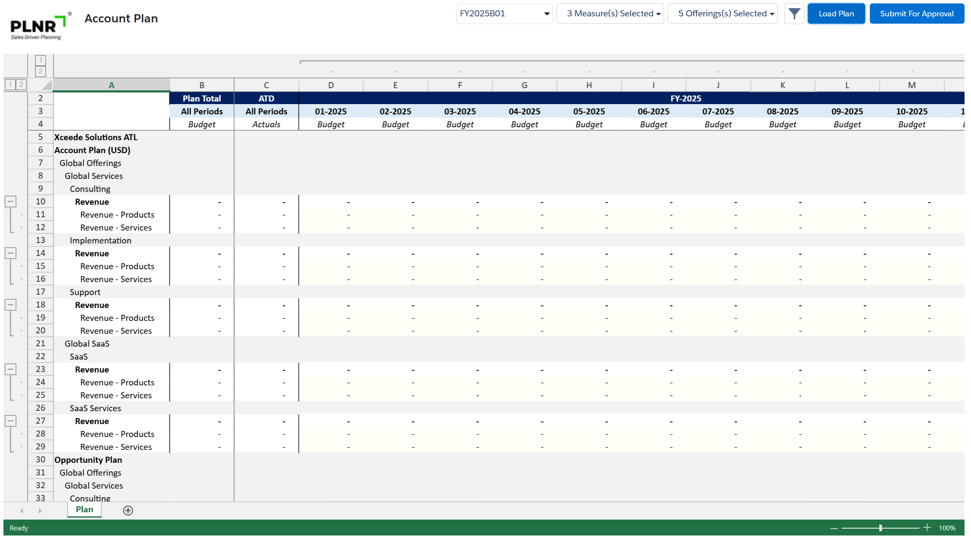This screenshot has width=971, height=560.
Task: Open the FY2025B01 plan dropdown
Action: [x=504, y=14]
